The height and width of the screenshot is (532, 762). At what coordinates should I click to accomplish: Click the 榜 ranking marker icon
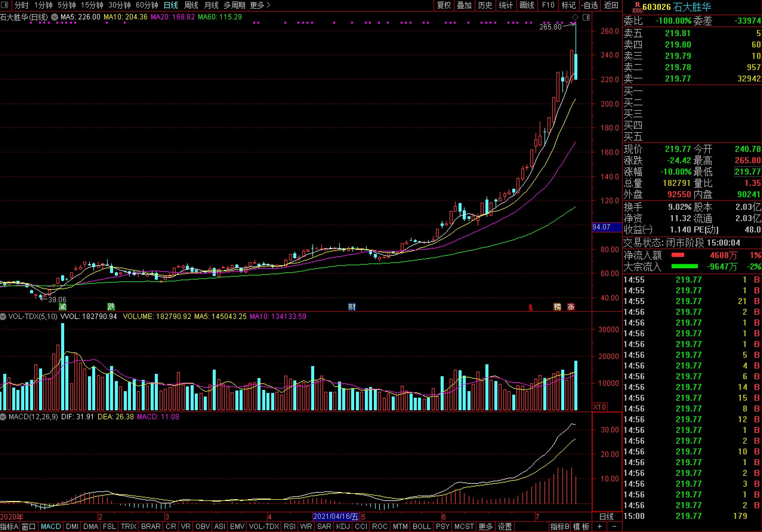[557, 307]
